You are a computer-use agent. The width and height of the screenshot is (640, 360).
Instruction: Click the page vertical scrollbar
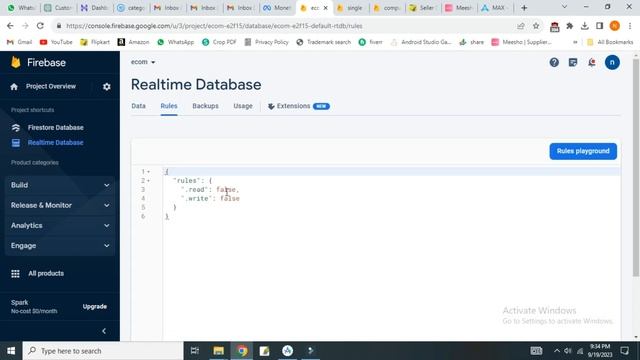click(x=636, y=167)
